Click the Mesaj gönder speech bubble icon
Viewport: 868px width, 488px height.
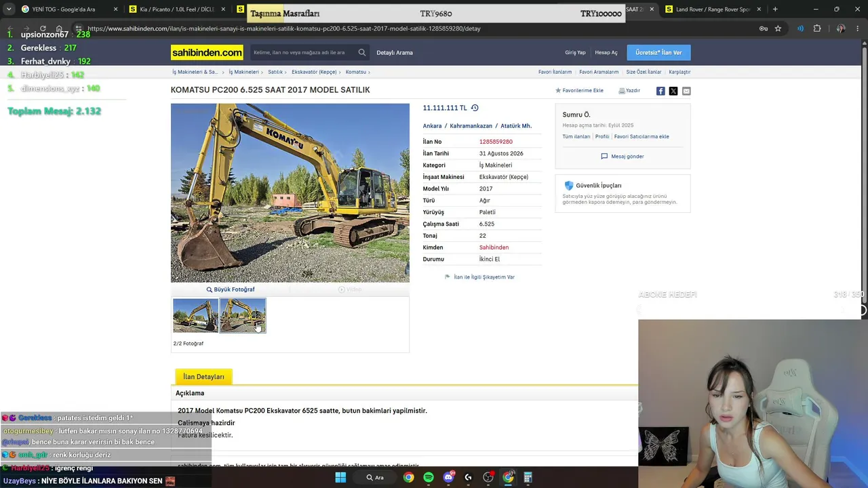604,157
